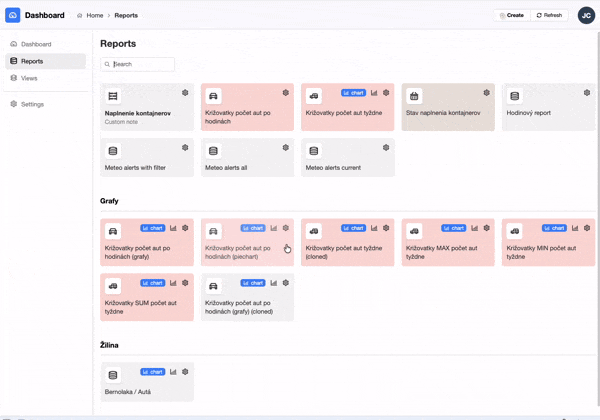The width and height of the screenshot is (600, 420).
Task: Open Settings from the sidebar
Action: pyautogui.click(x=32, y=104)
